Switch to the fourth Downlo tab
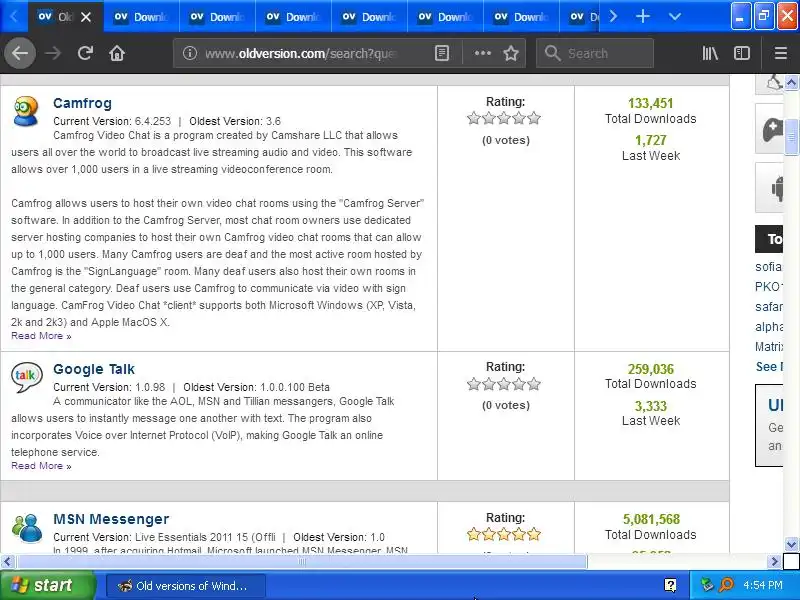 (369, 17)
